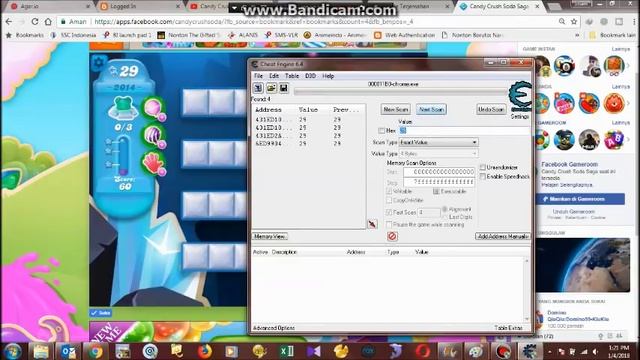Click the Chrome home icon
The width and height of the screenshot is (640, 360).
48,22
